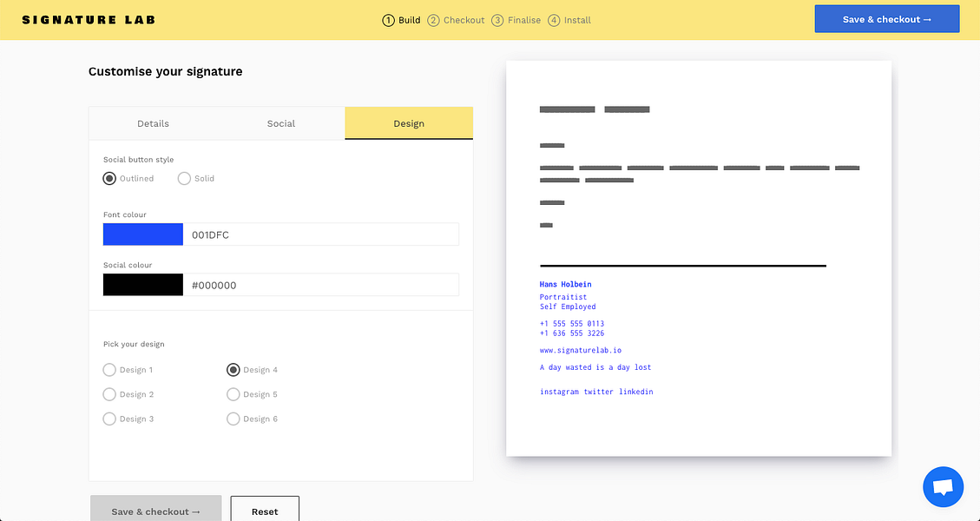Screen dimensions: 980x521
Task: Click the blue Save & checkout header button
Action: coord(887,19)
